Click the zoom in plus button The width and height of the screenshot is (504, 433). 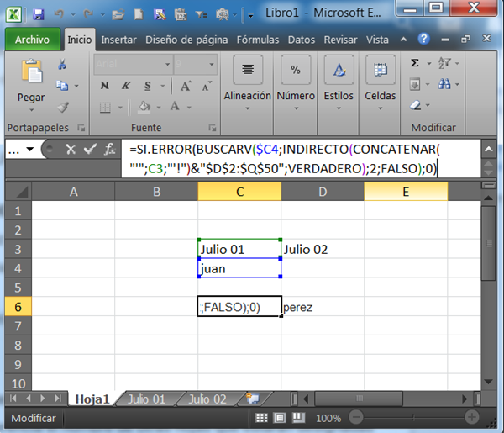click(x=471, y=418)
